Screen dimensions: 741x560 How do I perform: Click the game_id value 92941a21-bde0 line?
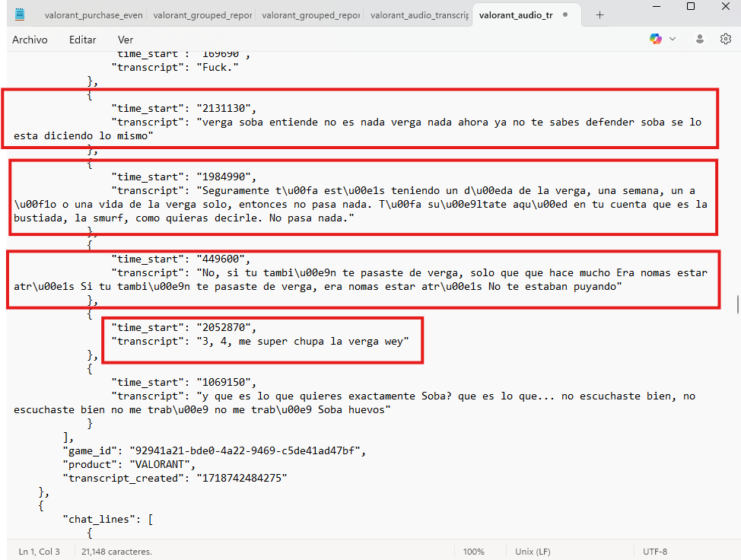[x=215, y=451]
